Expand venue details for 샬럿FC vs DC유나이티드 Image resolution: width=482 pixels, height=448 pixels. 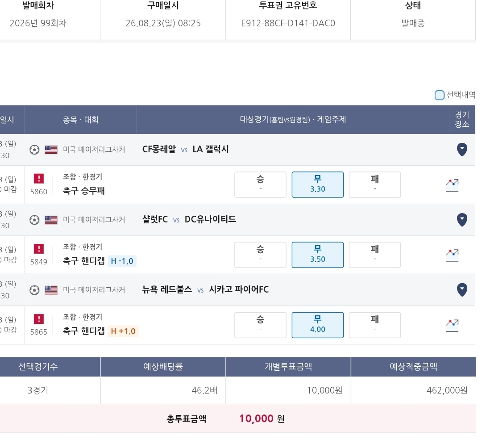click(x=462, y=220)
